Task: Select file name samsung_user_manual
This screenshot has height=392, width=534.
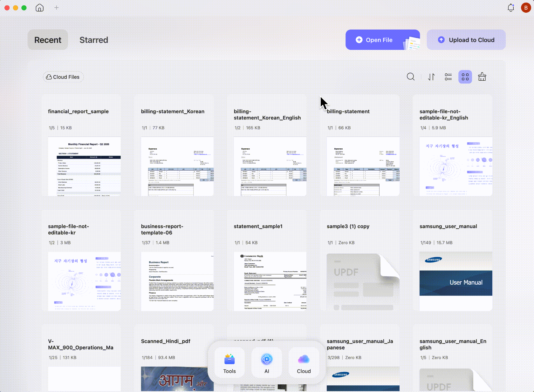Action: click(x=448, y=226)
